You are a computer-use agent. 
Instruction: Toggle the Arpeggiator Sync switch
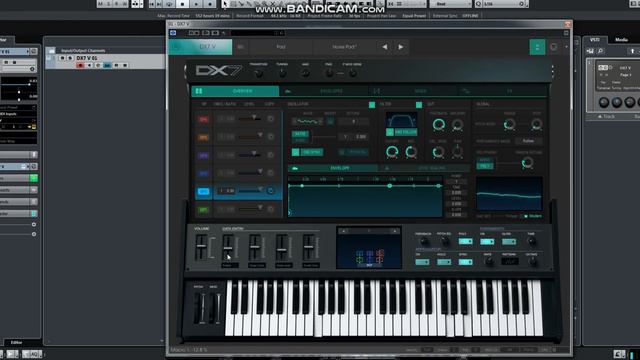click(465, 262)
